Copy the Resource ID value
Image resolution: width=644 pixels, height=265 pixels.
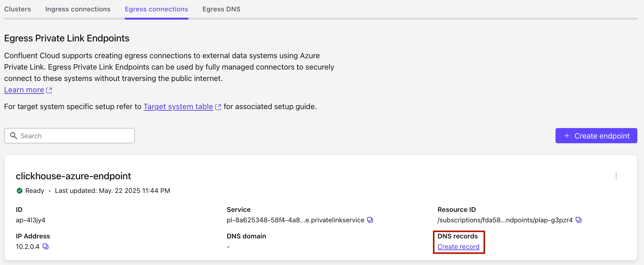pyautogui.click(x=578, y=220)
